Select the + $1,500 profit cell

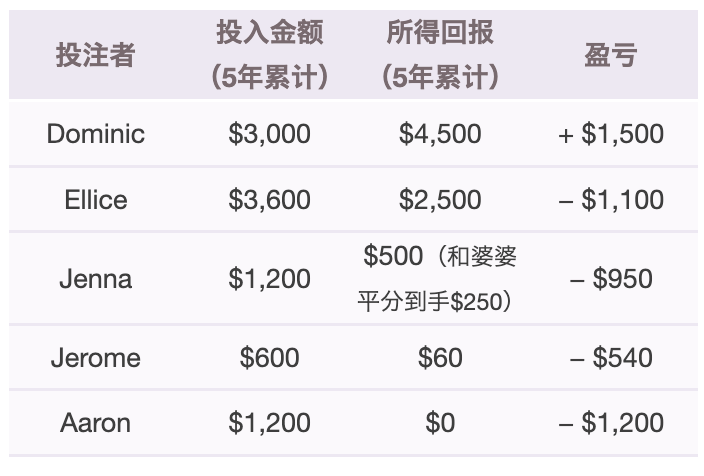pos(611,134)
